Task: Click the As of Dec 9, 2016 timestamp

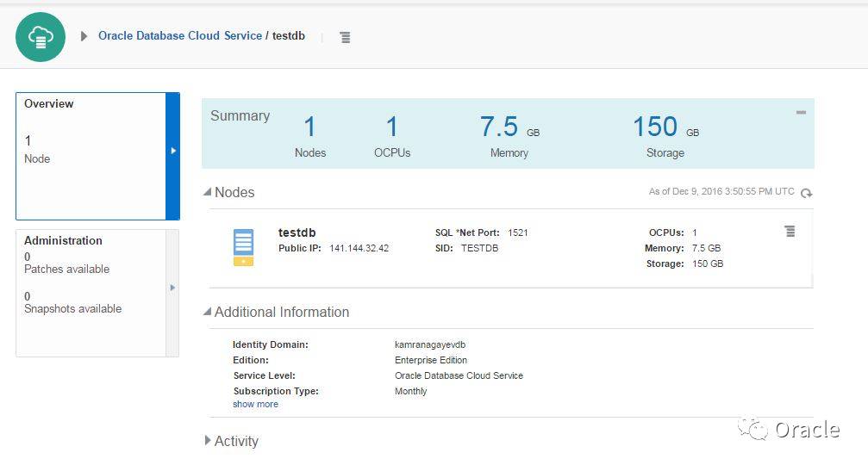Action: tap(721, 191)
